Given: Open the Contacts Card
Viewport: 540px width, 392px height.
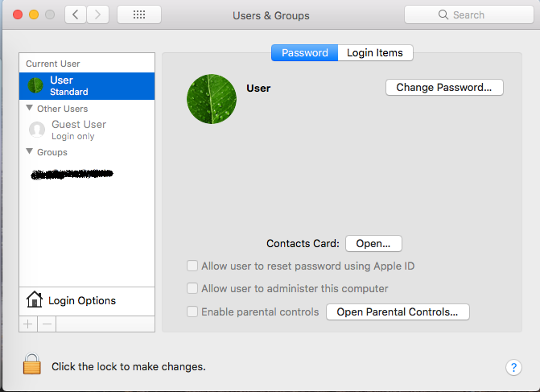Looking at the screenshot, I should [x=373, y=244].
